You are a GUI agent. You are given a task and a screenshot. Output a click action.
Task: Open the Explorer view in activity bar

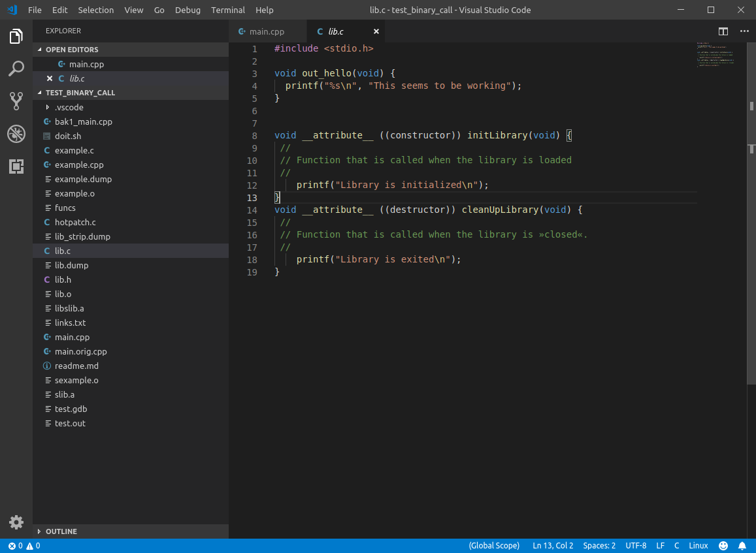(16, 37)
